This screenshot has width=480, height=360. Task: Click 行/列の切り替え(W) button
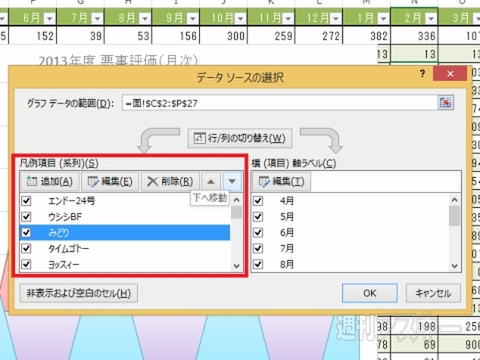coord(240,138)
